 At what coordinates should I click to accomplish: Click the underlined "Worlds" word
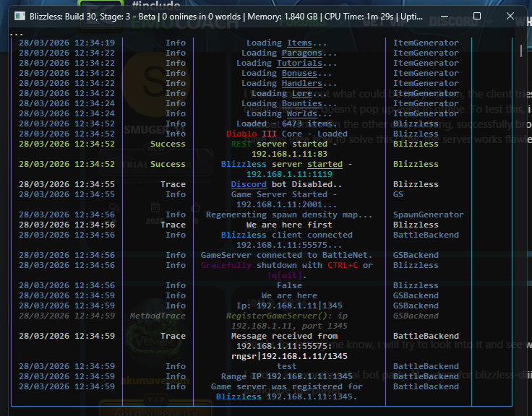(x=302, y=113)
